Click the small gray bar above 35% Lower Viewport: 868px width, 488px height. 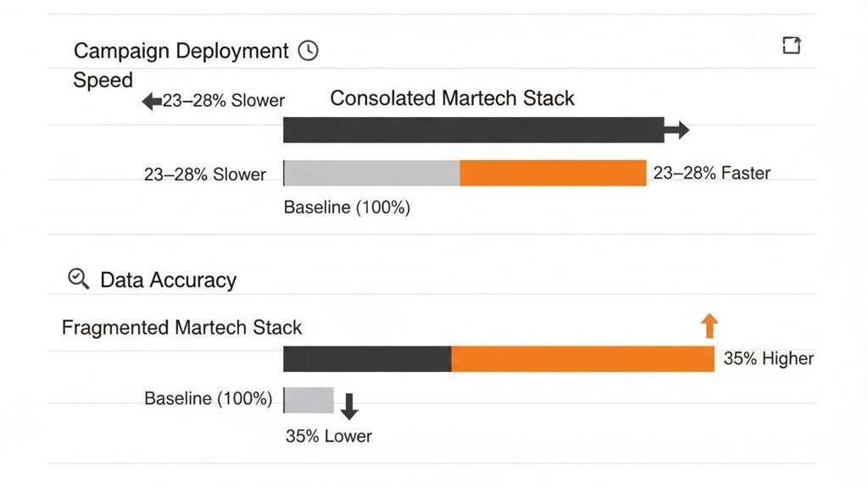tap(309, 400)
